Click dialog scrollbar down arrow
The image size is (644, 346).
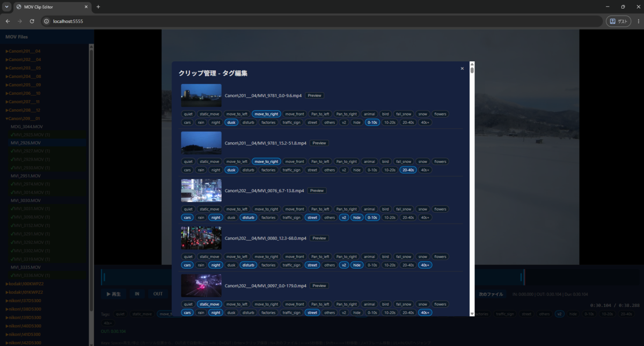472,313
